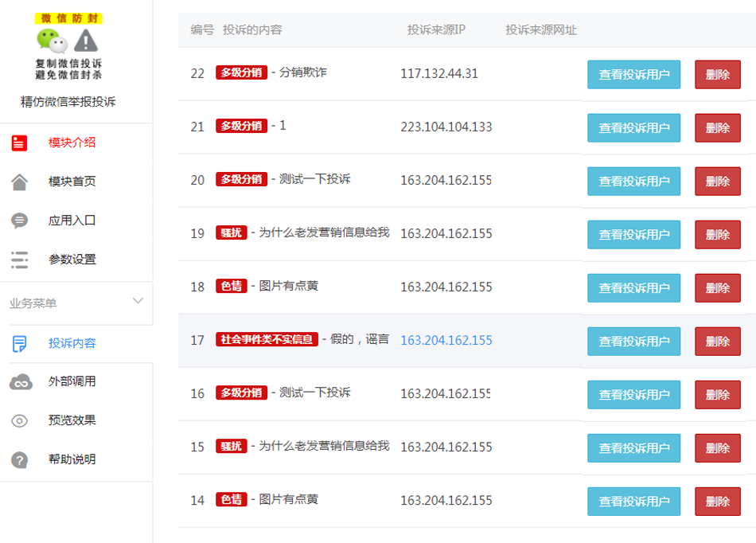Screen dimensions: 756x543
Task: Click the speech-bubble icon for 应用入口
Action: coord(18,221)
